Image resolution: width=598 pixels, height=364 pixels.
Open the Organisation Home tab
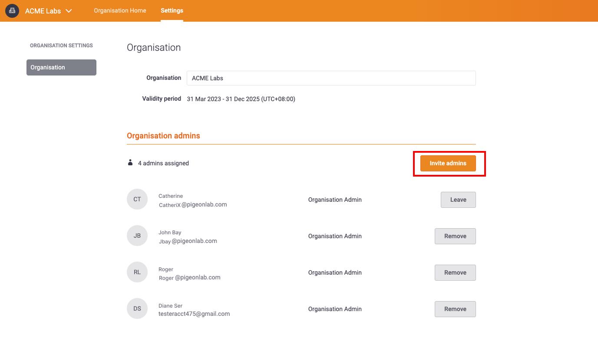(x=120, y=10)
